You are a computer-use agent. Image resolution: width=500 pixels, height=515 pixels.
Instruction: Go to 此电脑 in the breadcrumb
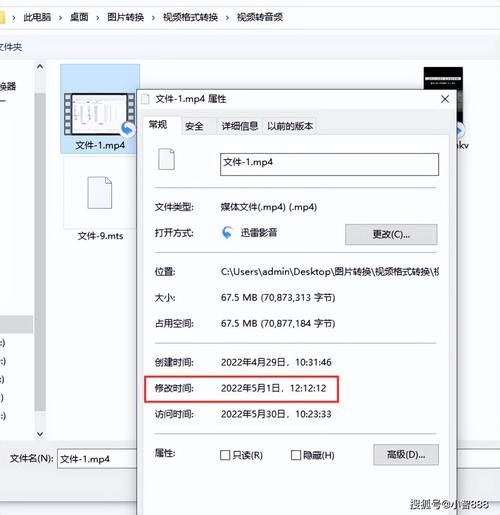pyautogui.click(x=37, y=17)
